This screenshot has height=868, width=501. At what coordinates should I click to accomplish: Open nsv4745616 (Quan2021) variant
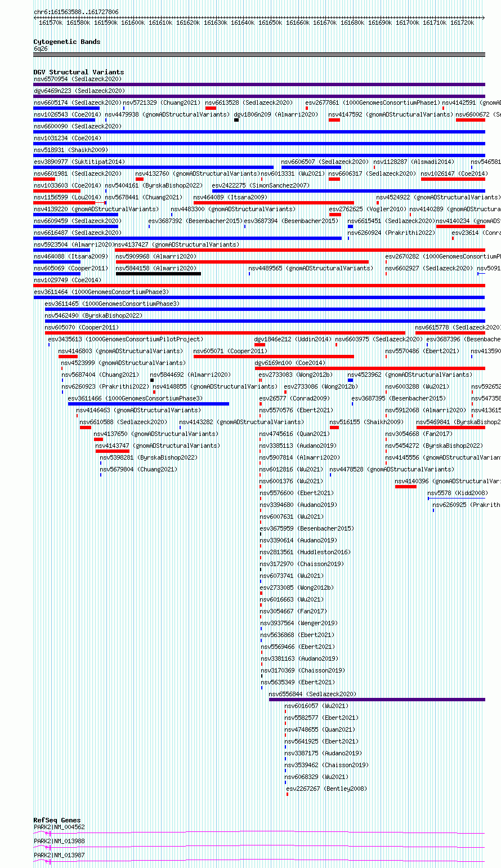[x=294, y=434]
